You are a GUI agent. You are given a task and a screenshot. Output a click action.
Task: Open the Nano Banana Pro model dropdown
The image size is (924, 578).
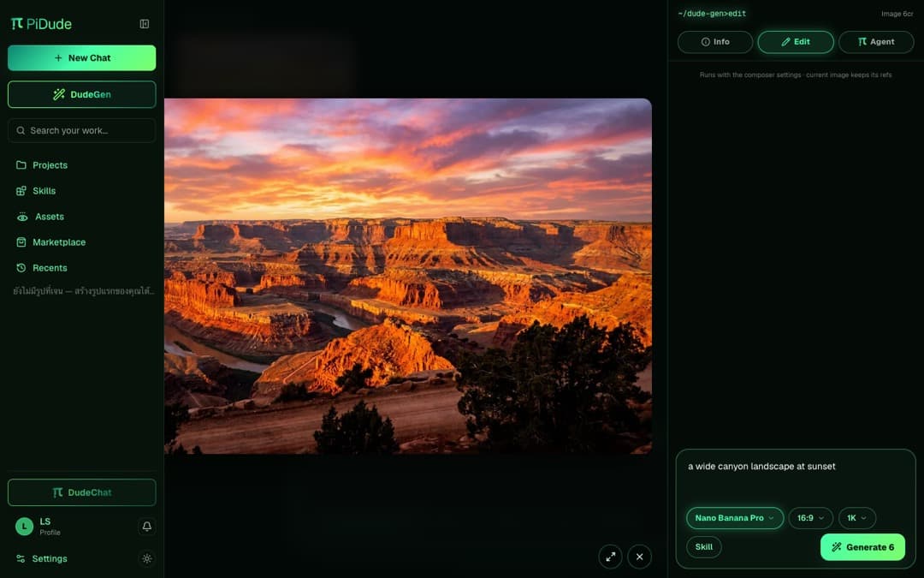(735, 518)
